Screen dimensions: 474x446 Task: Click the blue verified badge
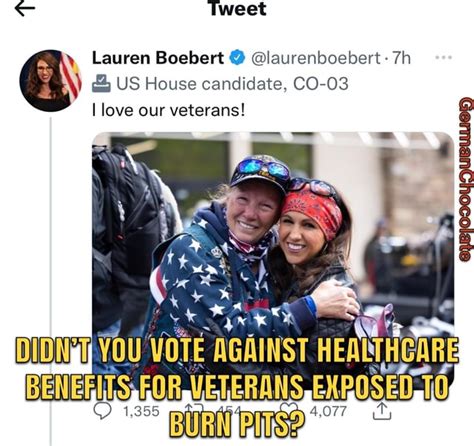[x=237, y=58]
